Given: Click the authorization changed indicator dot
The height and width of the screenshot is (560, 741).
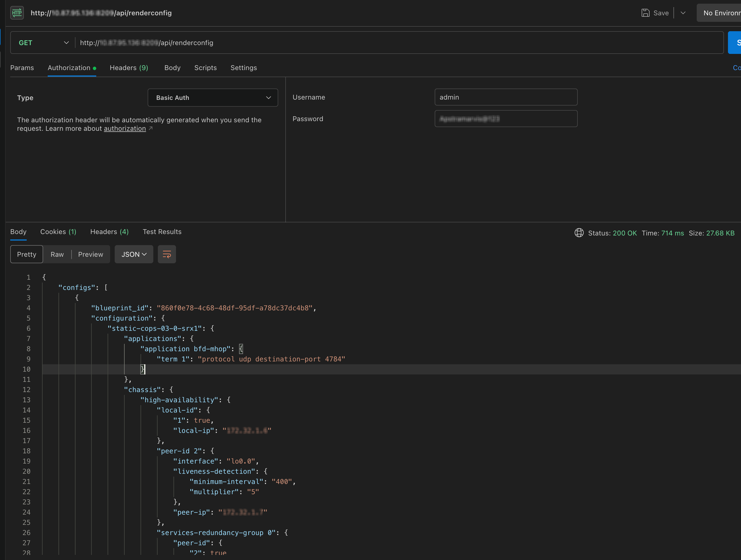Looking at the screenshot, I should 95,68.
